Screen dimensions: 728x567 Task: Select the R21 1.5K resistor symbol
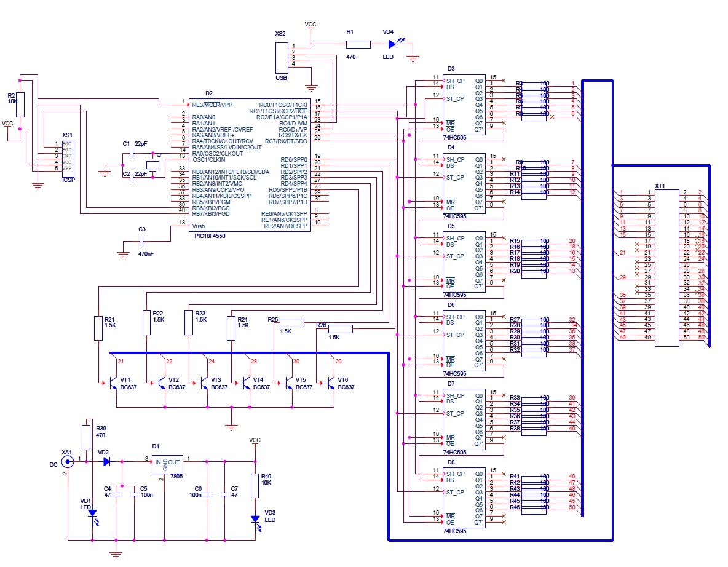point(98,328)
